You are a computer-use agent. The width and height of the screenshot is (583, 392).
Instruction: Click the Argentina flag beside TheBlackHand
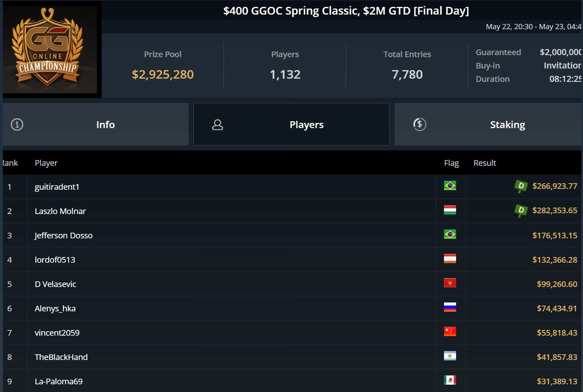click(x=450, y=356)
